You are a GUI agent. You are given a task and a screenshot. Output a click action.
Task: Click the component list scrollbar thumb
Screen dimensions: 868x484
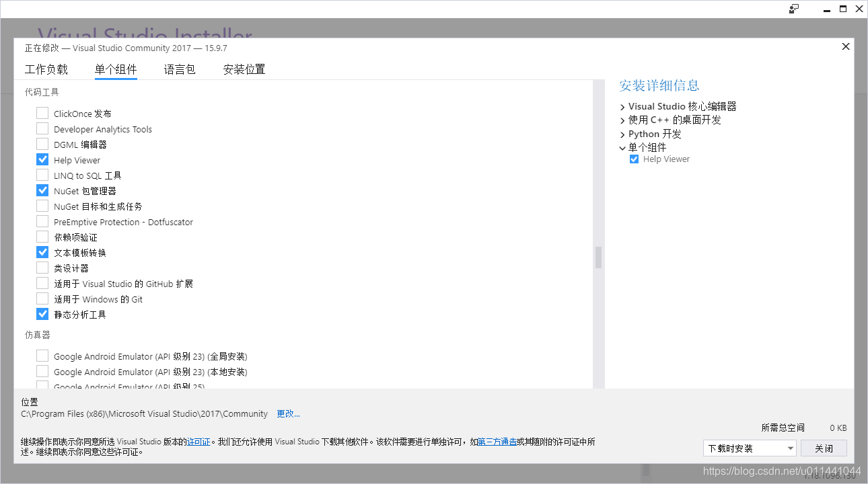(598, 257)
